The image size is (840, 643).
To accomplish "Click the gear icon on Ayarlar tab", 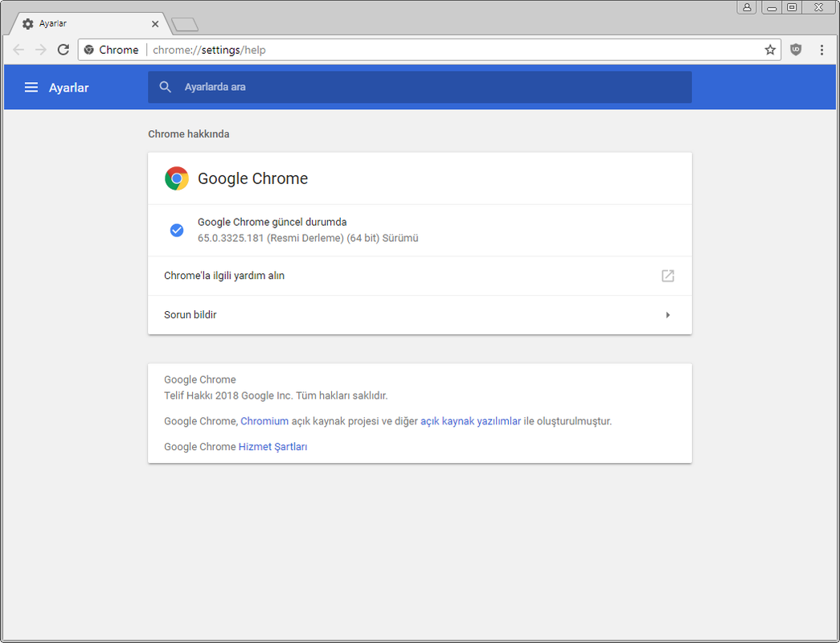I will (x=28, y=23).
